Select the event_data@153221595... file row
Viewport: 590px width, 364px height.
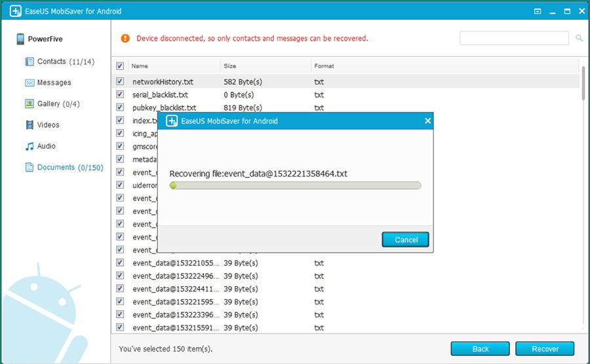click(x=346, y=302)
